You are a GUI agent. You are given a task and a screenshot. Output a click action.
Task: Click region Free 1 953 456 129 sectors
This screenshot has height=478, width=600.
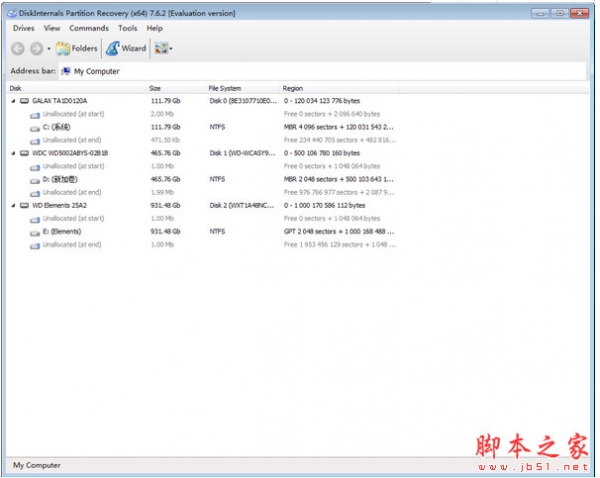339,245
